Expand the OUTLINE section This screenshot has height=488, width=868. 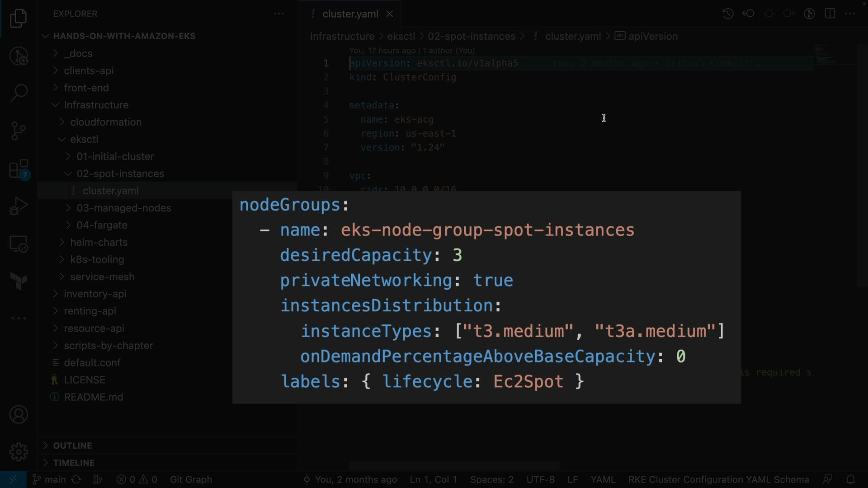72,446
